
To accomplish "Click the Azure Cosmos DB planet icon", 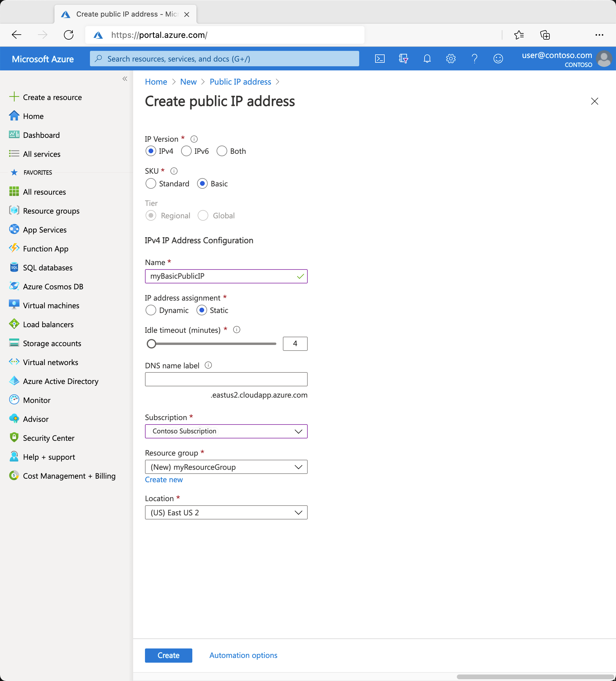I will point(14,286).
